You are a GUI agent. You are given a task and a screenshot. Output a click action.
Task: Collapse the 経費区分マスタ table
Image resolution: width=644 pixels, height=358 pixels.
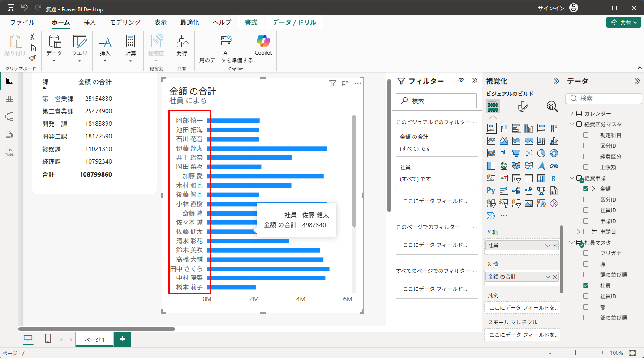(x=572, y=124)
